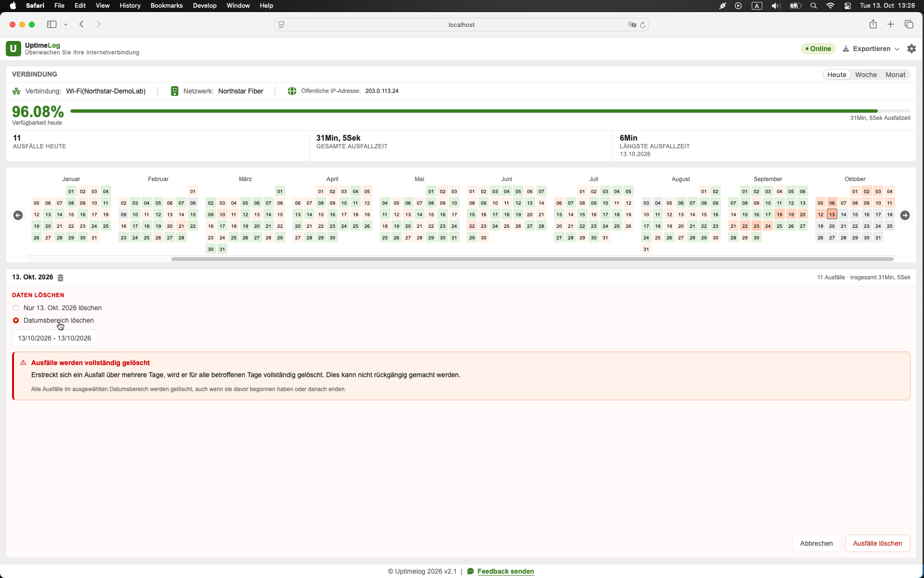This screenshot has height=578, width=924.
Task: Switch to the Heute view
Action: point(836,75)
